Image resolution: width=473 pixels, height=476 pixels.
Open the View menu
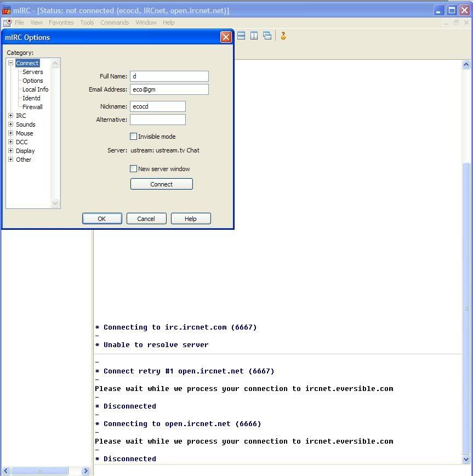coord(36,22)
